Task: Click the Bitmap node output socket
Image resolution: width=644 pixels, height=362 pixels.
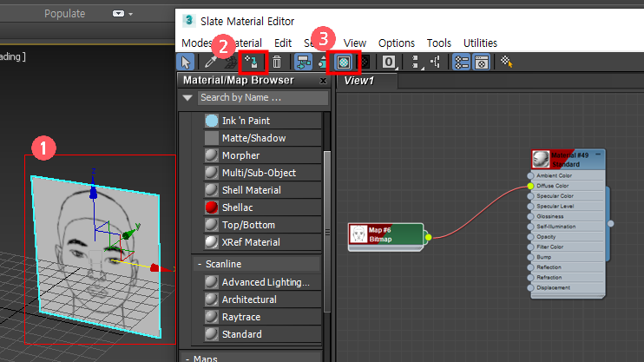Action: [429, 237]
